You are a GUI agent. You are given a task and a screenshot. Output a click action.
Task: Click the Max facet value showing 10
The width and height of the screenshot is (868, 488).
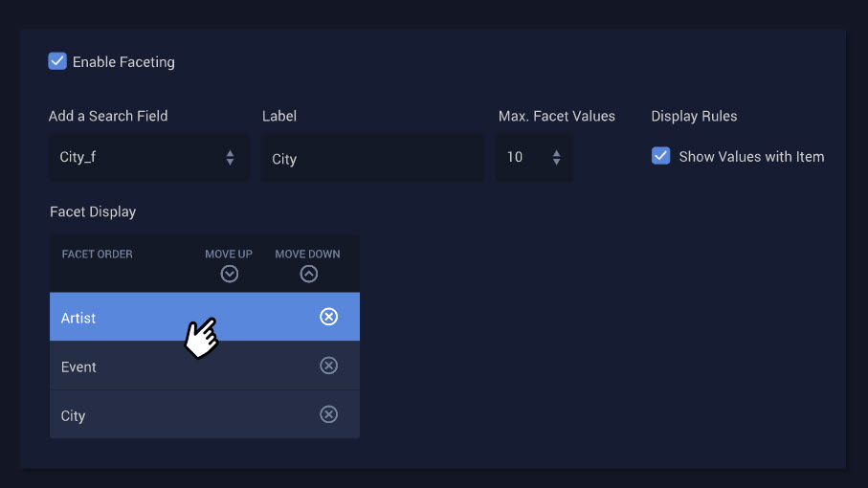515,157
